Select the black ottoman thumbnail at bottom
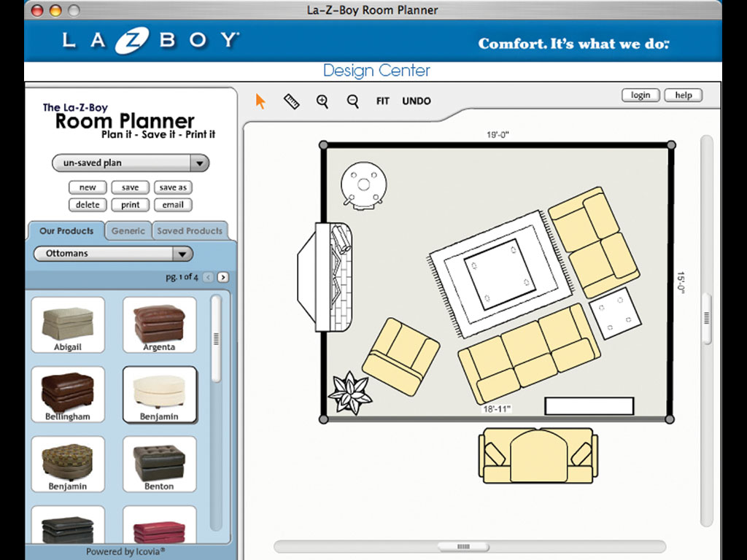747x560 pixels. pos(68,525)
